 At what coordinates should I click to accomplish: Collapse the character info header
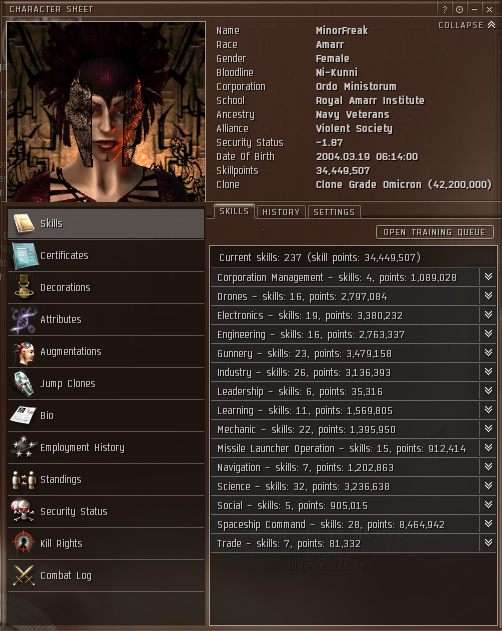[x=467, y=25]
